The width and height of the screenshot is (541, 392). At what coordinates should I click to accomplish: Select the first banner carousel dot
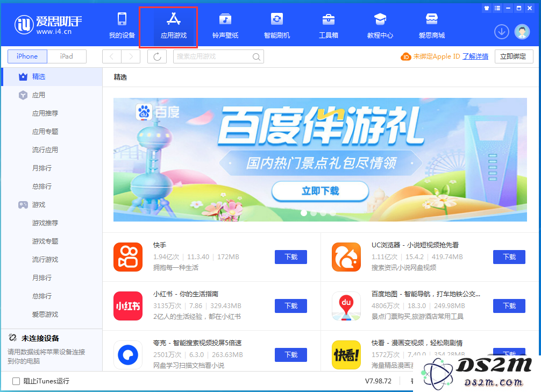304,213
